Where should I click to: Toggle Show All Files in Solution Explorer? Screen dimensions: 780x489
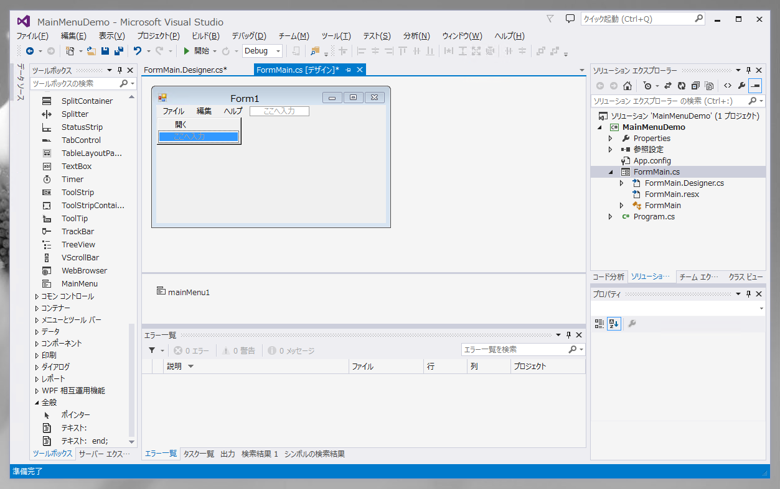(x=709, y=86)
